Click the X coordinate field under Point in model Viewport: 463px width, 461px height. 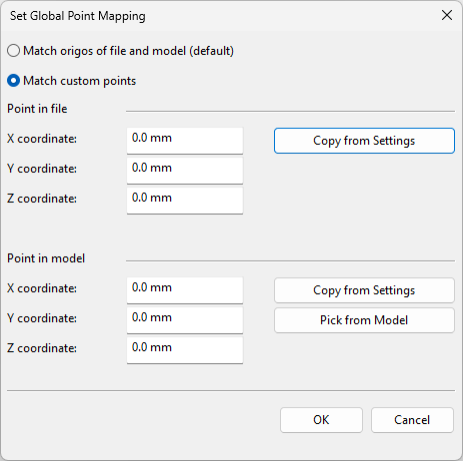tap(185, 290)
